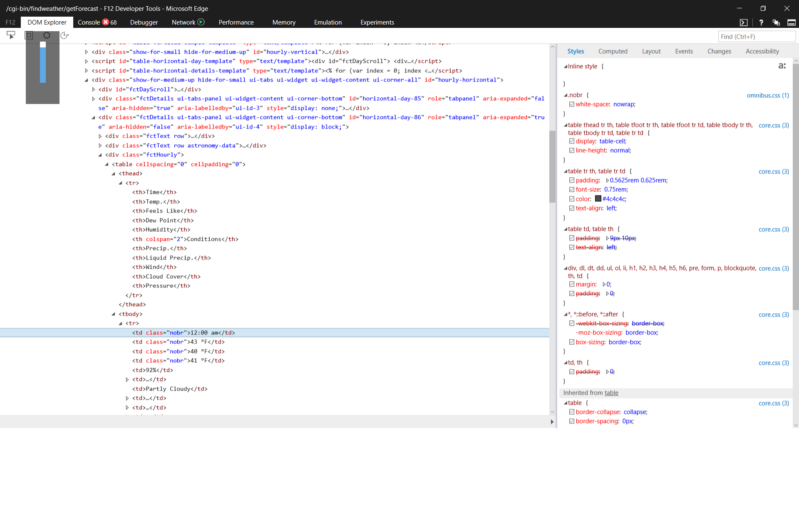Open Help with the question mark icon
The height and width of the screenshot is (532, 799).
click(761, 22)
